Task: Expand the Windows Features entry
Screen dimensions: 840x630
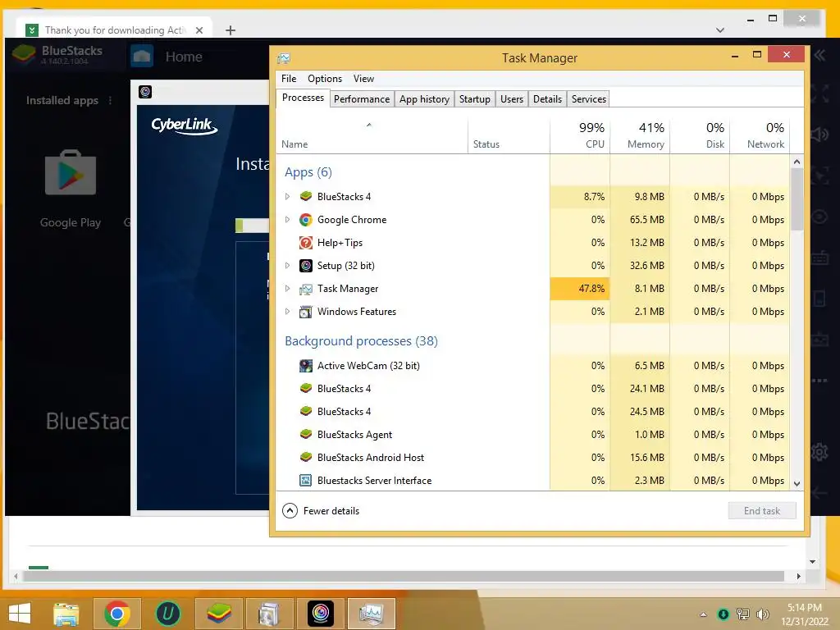Action: coord(288,312)
